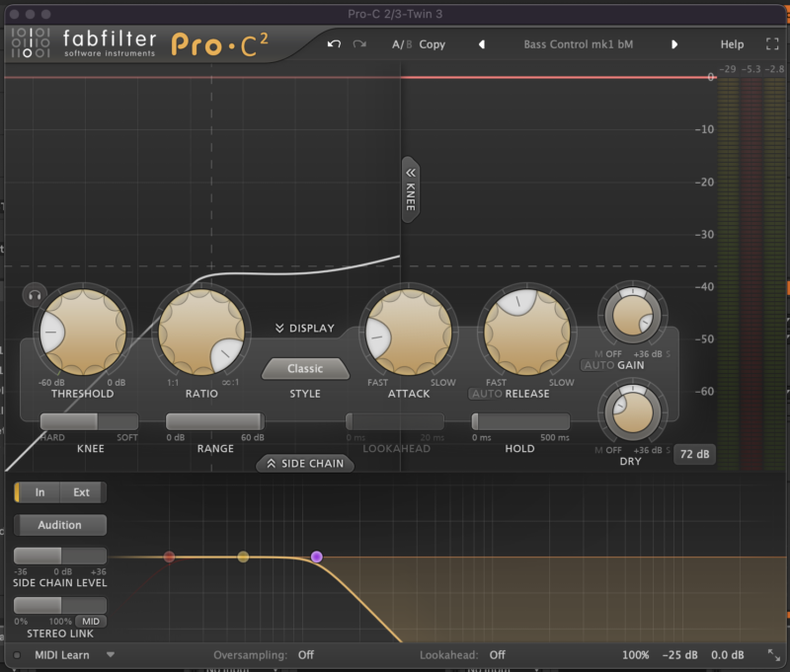The height and width of the screenshot is (672, 790).
Task: Adjust the Range slider
Action: point(214,421)
